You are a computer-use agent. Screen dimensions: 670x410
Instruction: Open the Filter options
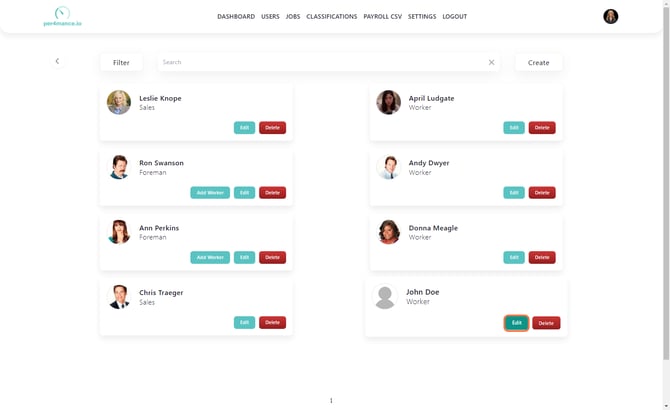121,62
